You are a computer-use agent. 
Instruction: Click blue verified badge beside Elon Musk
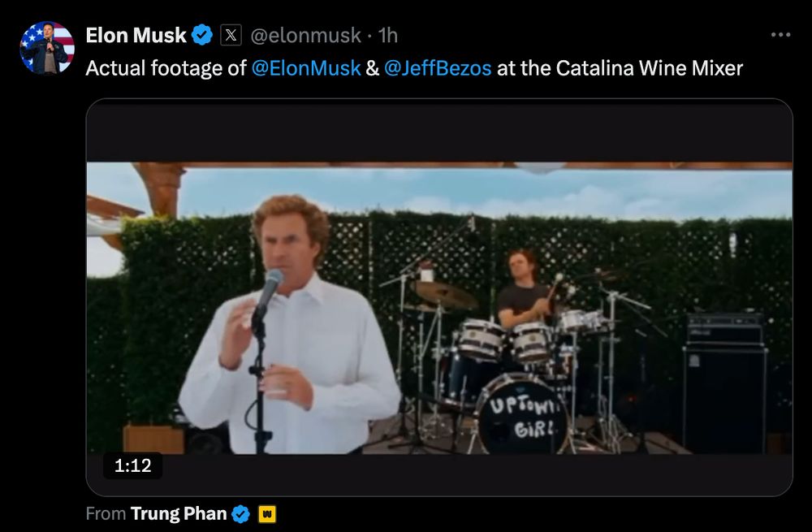coord(202,35)
